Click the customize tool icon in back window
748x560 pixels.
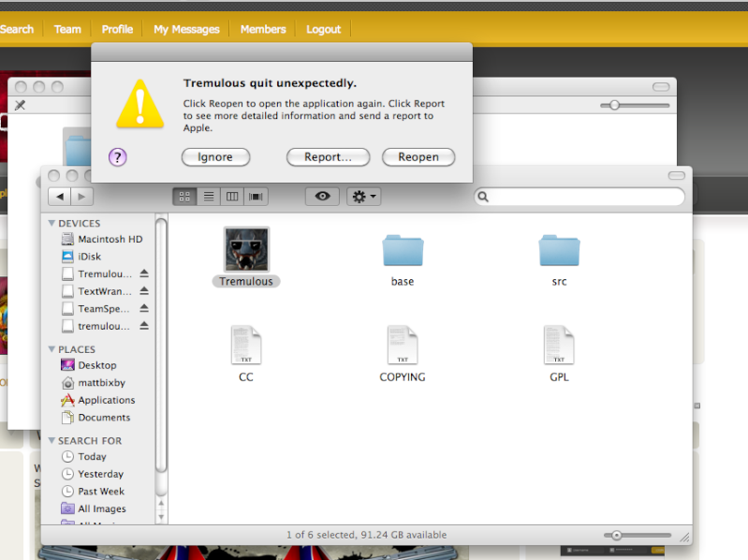pos(20,105)
